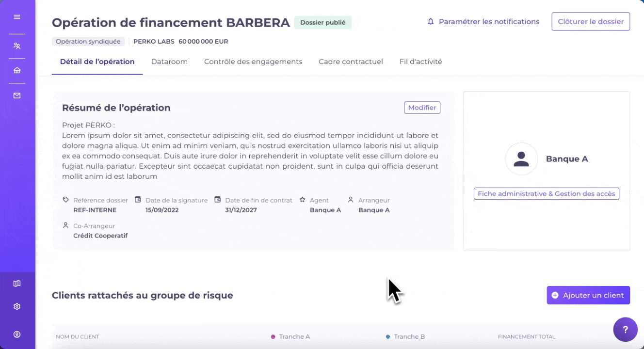This screenshot has width=644, height=349.
Task: Open the hamburger menu in sidebar
Action: 17,17
